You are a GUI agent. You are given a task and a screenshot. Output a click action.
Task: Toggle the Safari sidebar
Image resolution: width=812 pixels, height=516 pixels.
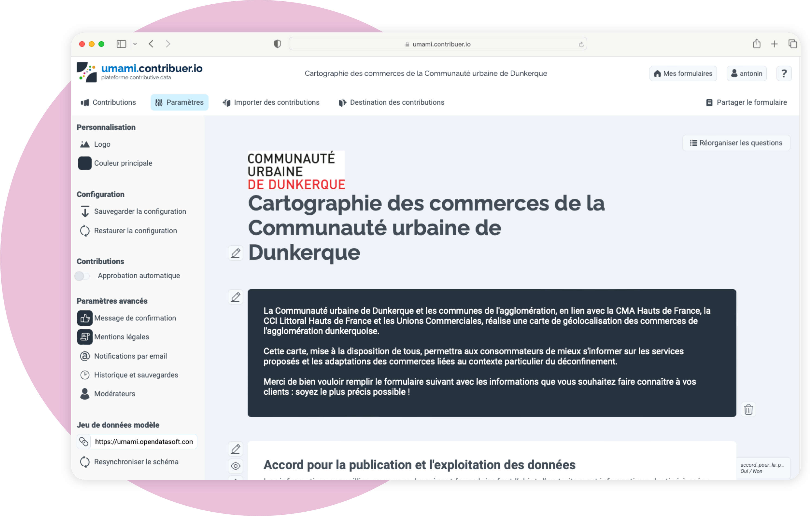point(121,44)
